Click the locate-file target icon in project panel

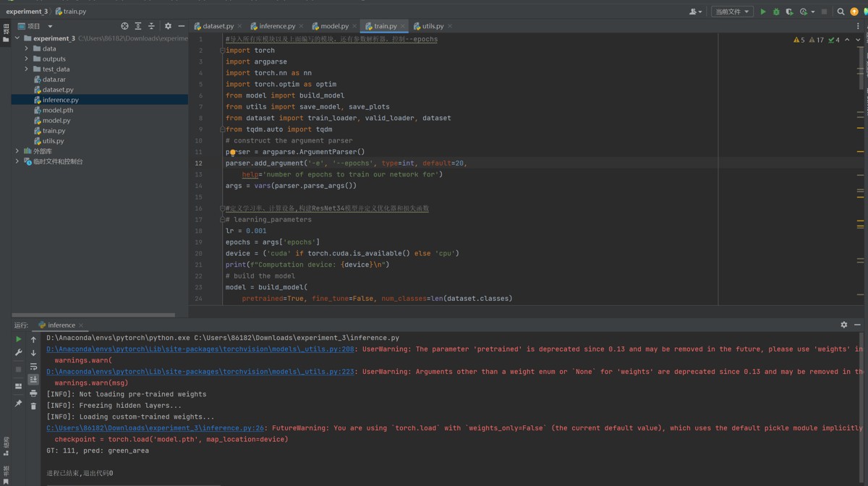point(124,26)
